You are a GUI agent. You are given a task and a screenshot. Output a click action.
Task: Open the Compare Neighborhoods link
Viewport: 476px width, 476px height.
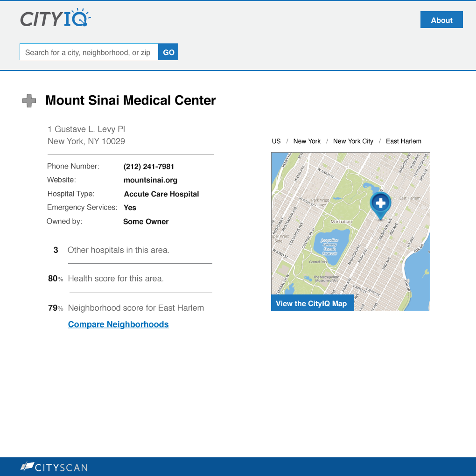click(118, 324)
